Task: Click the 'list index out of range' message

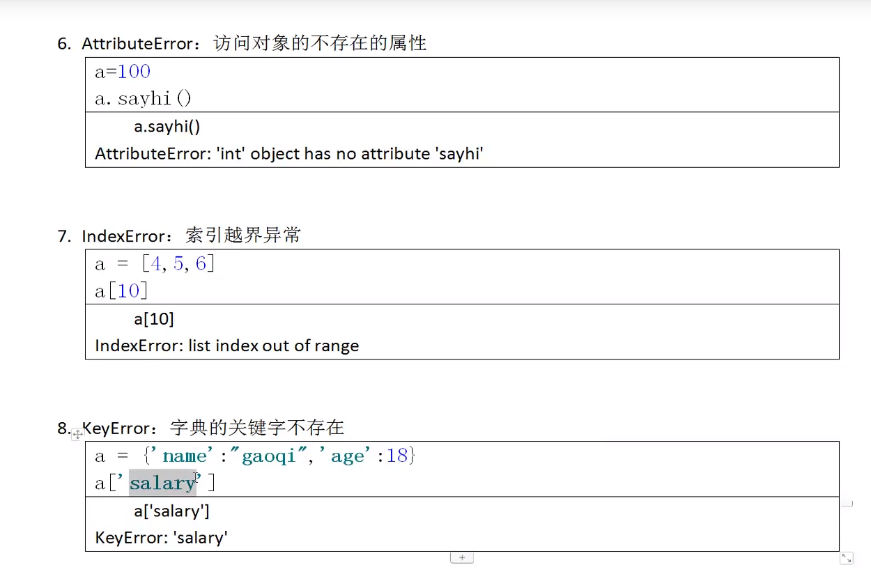Action: (x=227, y=346)
